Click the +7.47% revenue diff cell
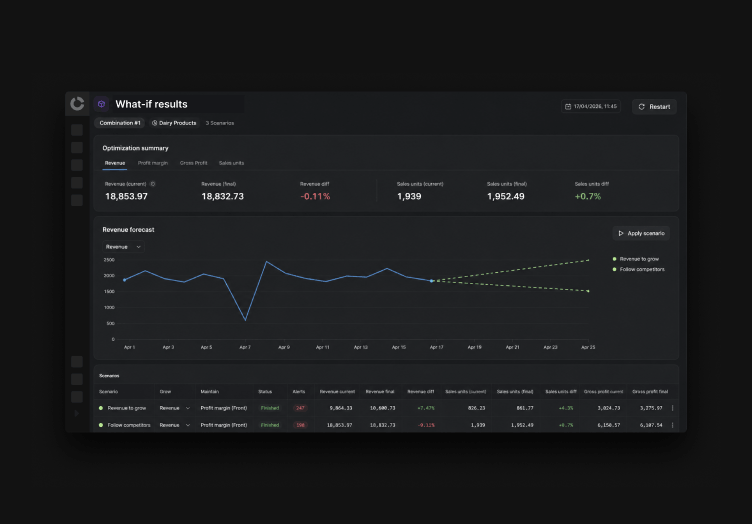Viewport: 752px width, 524px height. pos(426,408)
